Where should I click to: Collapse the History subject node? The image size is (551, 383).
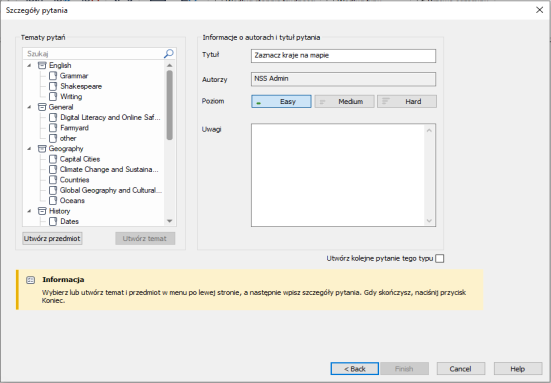[x=30, y=211]
